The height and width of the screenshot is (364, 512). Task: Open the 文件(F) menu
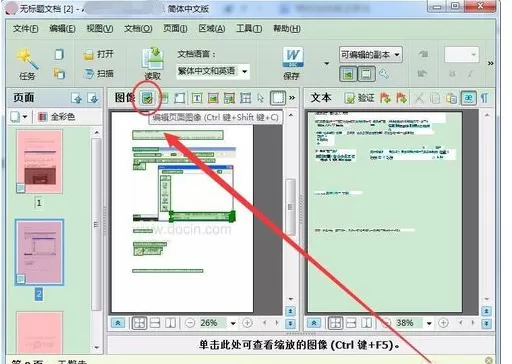[x=26, y=29]
